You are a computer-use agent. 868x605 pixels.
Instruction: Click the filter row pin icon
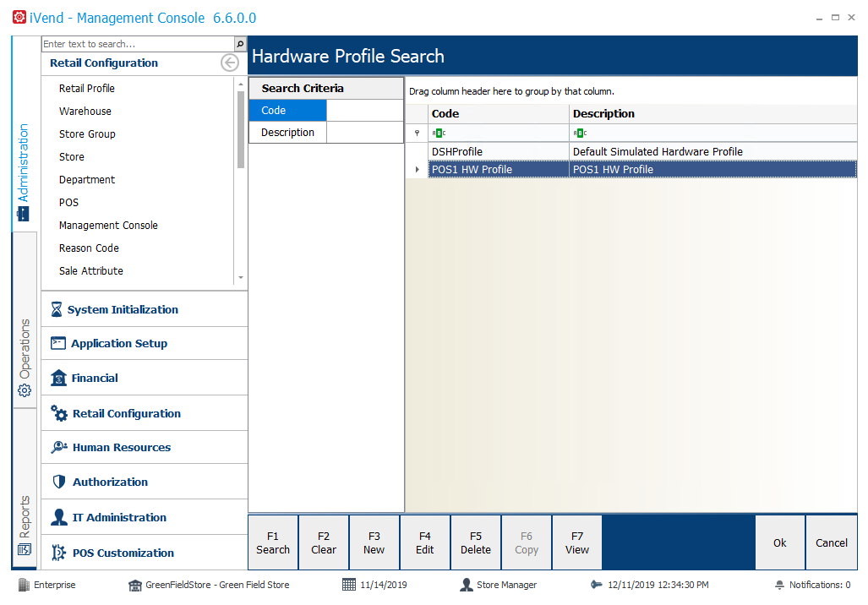(417, 133)
